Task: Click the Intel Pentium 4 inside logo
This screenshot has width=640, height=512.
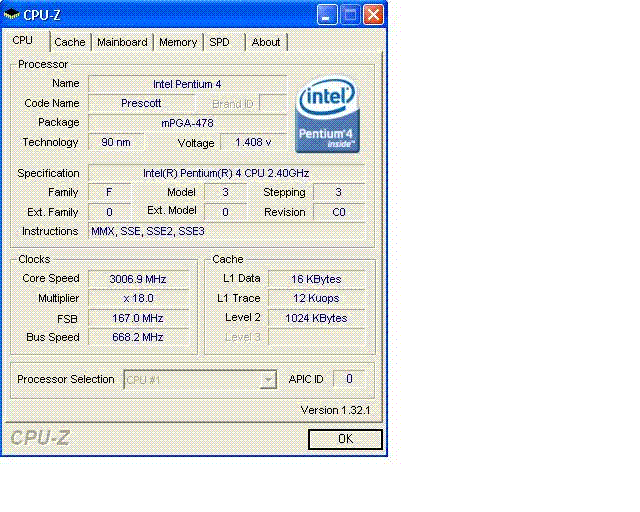Action: click(x=327, y=114)
